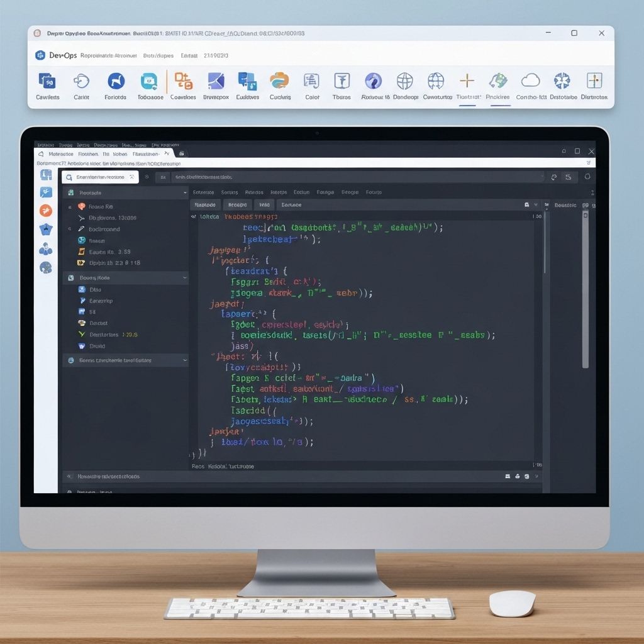Switch to the first editor tab on the left
This screenshot has width=644, height=644.
tap(205, 204)
